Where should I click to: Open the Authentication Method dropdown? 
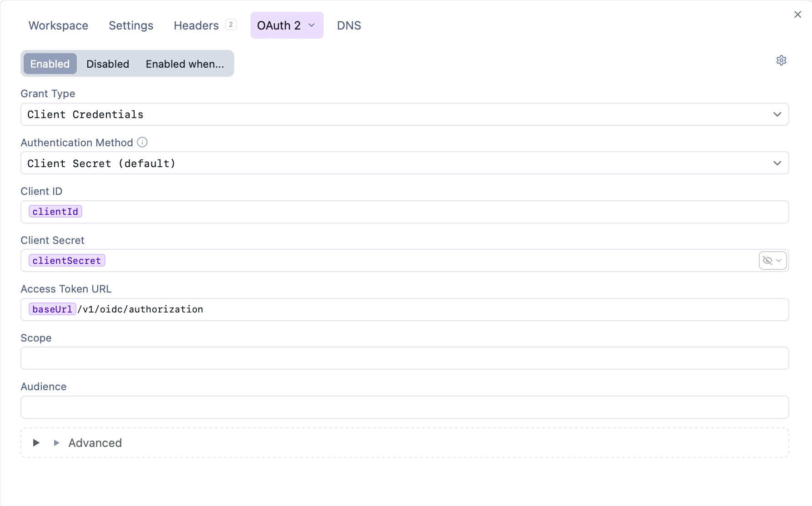pos(405,163)
